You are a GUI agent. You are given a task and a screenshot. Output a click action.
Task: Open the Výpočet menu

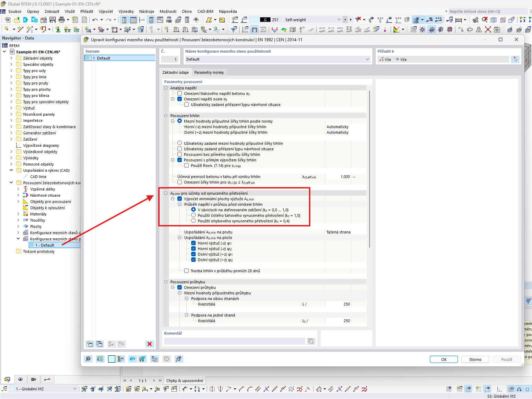106,11
